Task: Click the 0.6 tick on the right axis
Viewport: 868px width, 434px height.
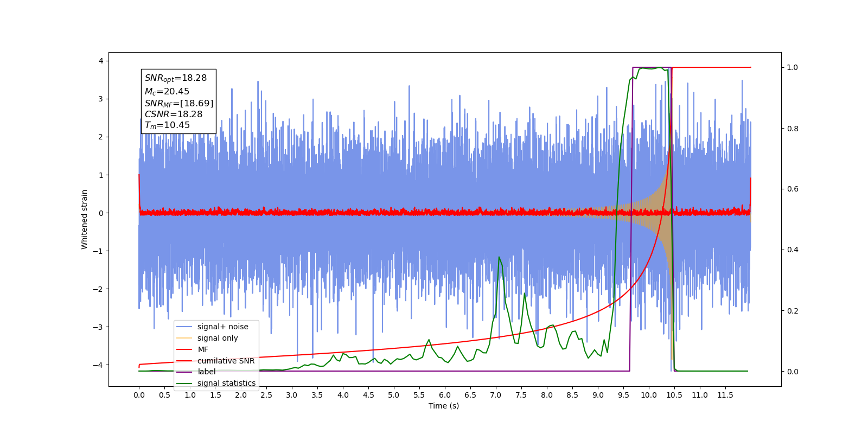Action: coord(793,189)
